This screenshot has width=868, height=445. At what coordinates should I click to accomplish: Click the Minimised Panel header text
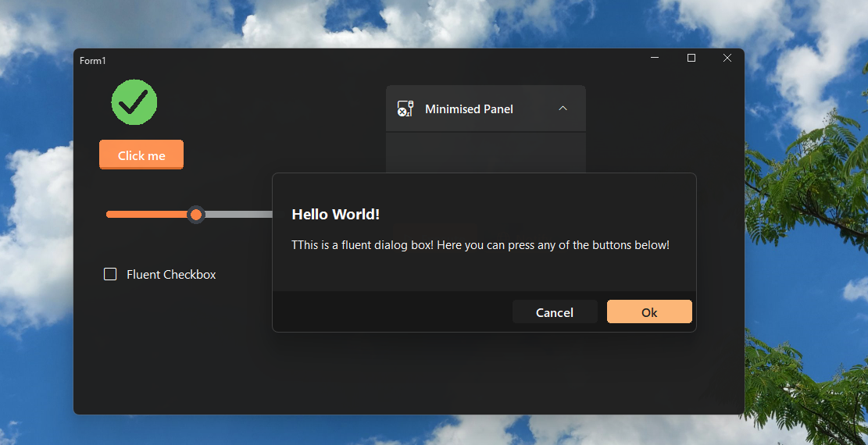(x=469, y=109)
